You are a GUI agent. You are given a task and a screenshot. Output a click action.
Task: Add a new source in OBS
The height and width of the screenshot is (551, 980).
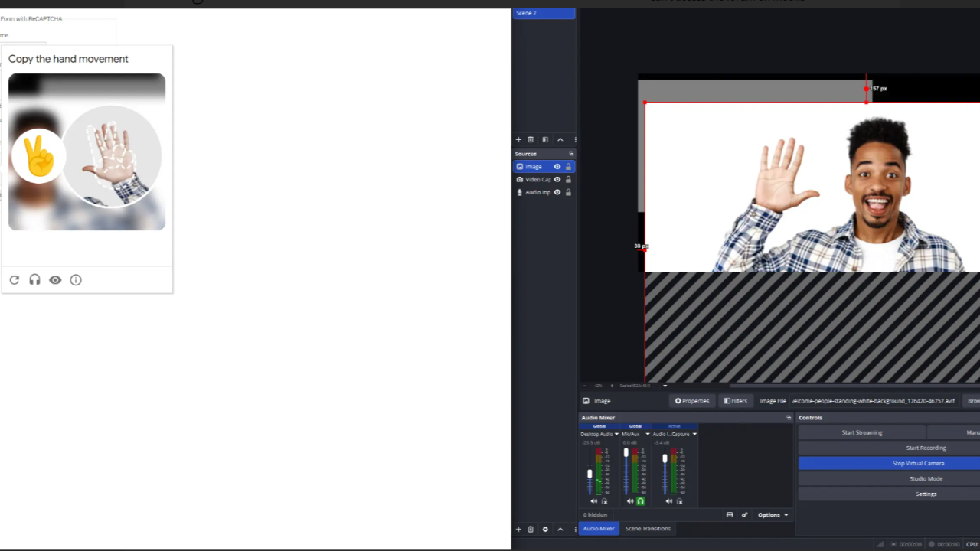click(x=518, y=140)
